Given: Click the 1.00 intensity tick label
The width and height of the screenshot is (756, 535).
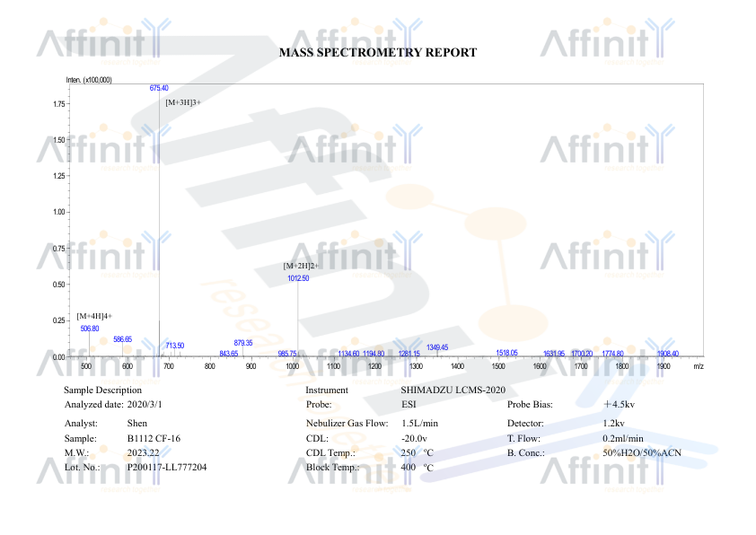Looking at the screenshot, I should click(59, 212).
